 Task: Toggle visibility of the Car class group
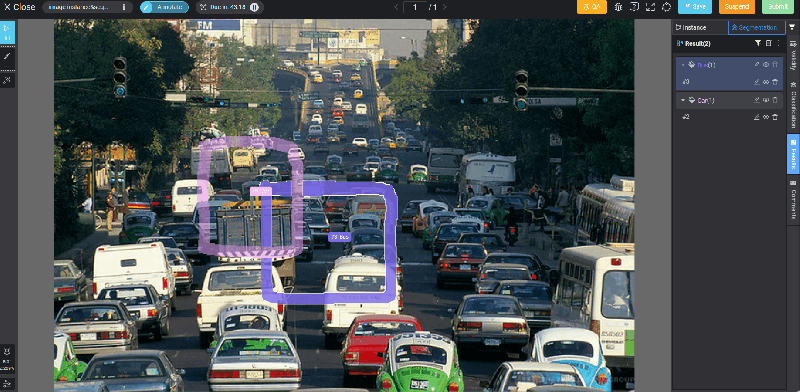coord(766,100)
